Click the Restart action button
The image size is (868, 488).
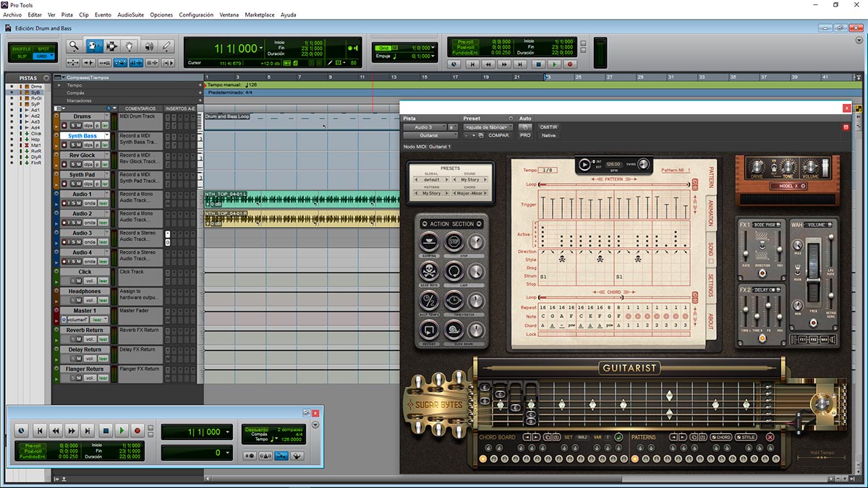(x=428, y=330)
